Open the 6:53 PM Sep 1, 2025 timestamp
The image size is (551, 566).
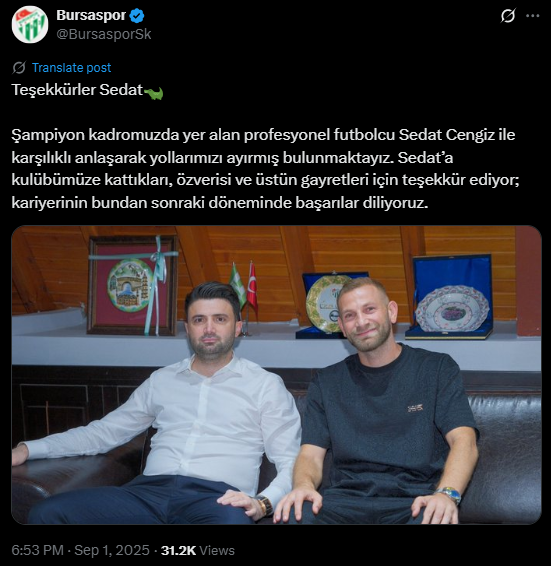coord(81,550)
